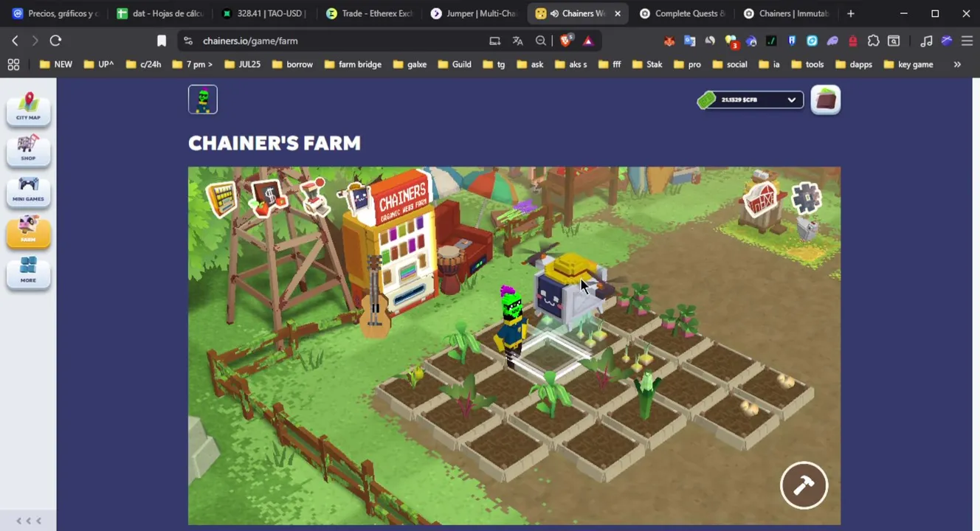Open the dapps bookmarks folder
Image resolution: width=980 pixels, height=531 pixels.
click(854, 64)
